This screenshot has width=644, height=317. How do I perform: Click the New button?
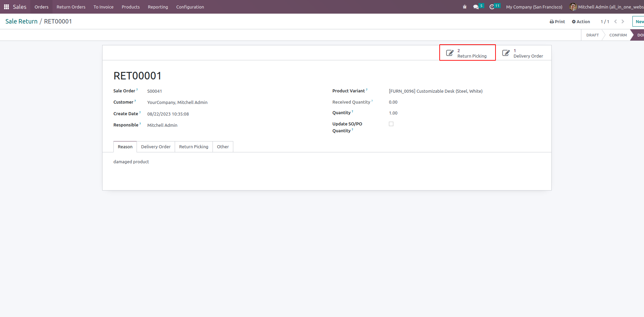coord(639,21)
